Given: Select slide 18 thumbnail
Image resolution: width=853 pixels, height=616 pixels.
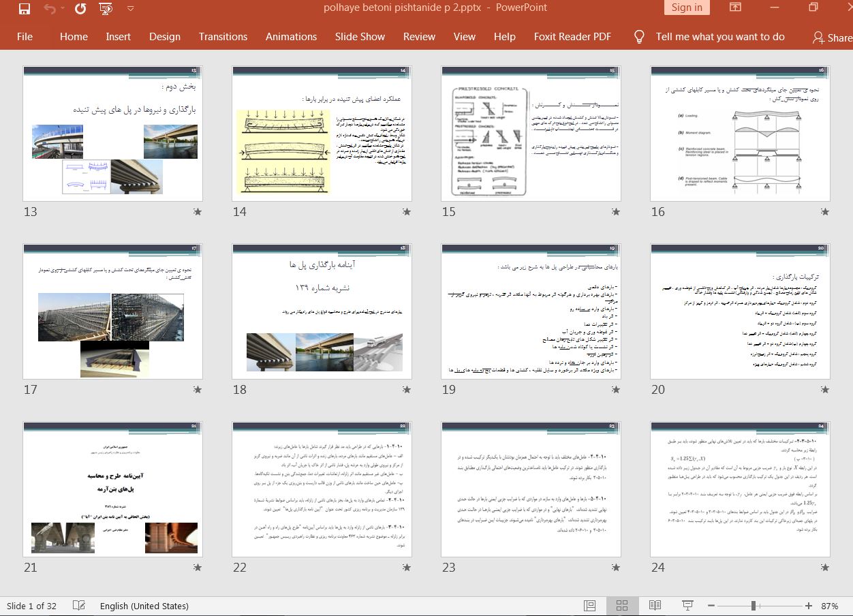Looking at the screenshot, I should (x=322, y=311).
